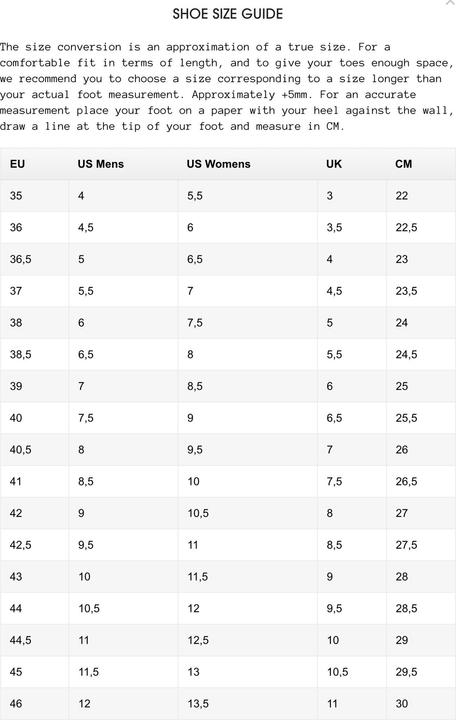
Task: Click the EU 35 cell
Action: coord(16,196)
